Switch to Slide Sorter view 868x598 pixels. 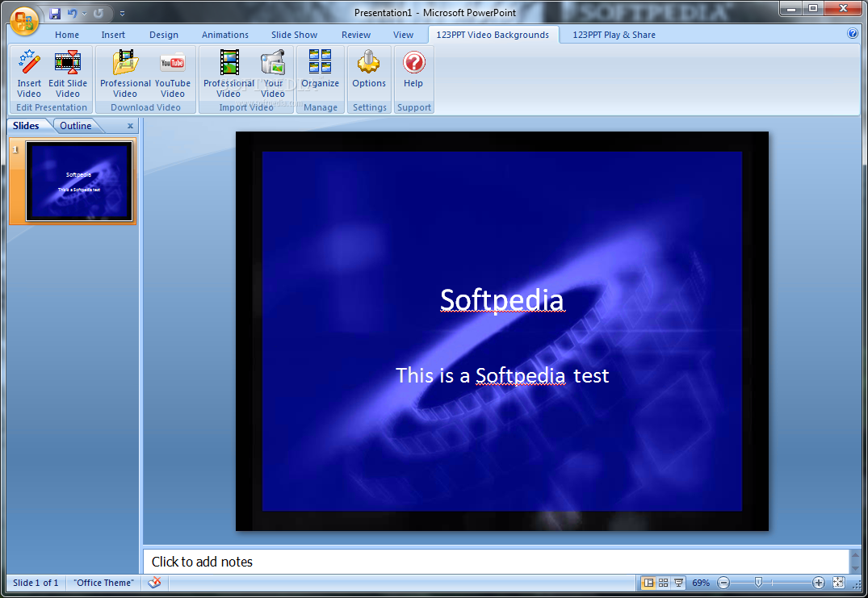tap(663, 583)
